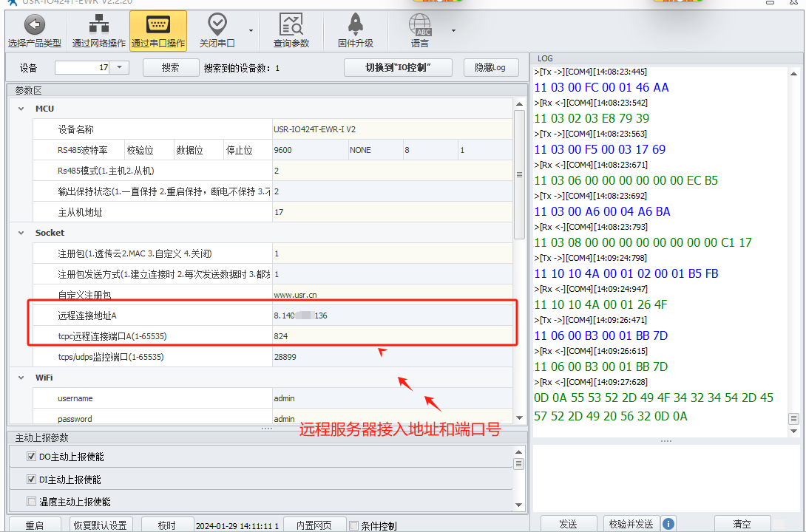Launch 固件升级 firmware upgrade rocket icon
This screenshot has height=532, width=806.
[355, 25]
